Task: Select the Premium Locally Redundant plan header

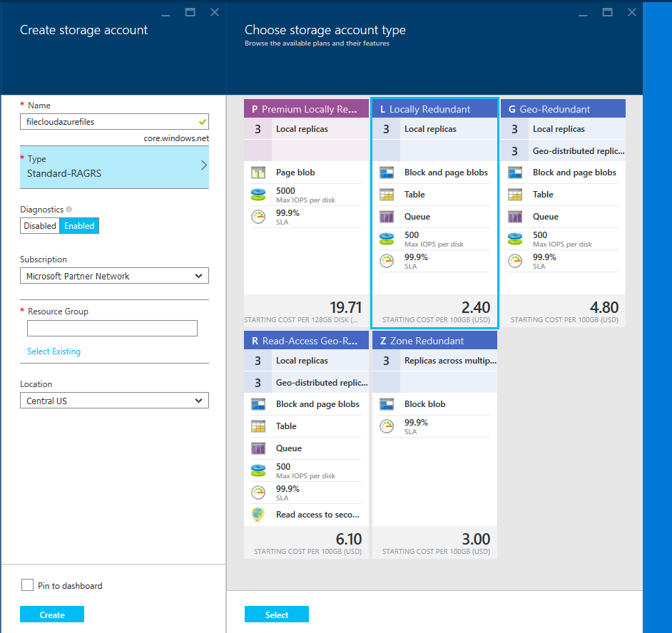Action: pos(305,108)
